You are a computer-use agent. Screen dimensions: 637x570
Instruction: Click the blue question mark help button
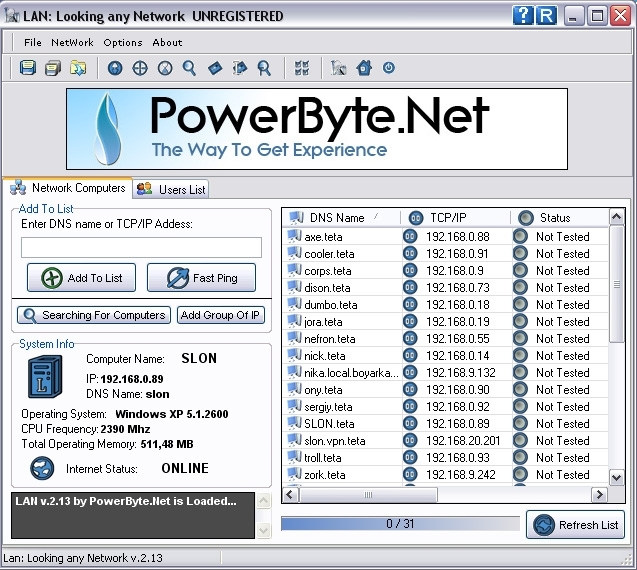pyautogui.click(x=523, y=16)
